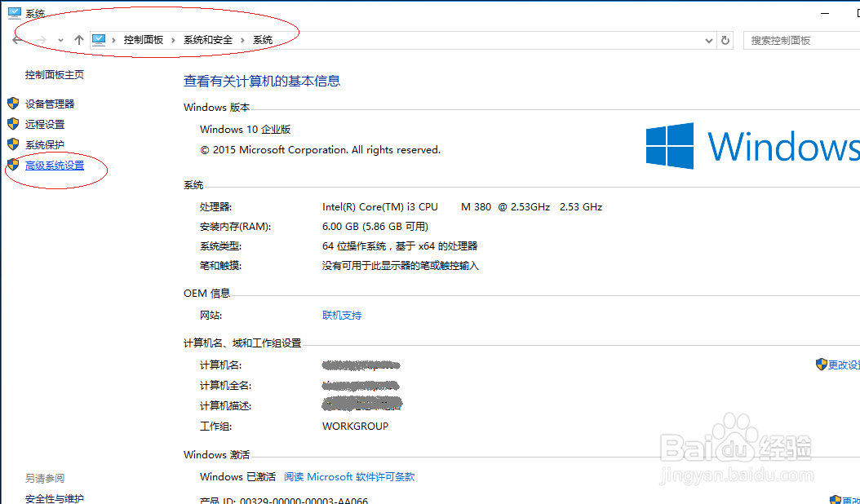Click 更改设置 link for computer name

tap(844, 365)
